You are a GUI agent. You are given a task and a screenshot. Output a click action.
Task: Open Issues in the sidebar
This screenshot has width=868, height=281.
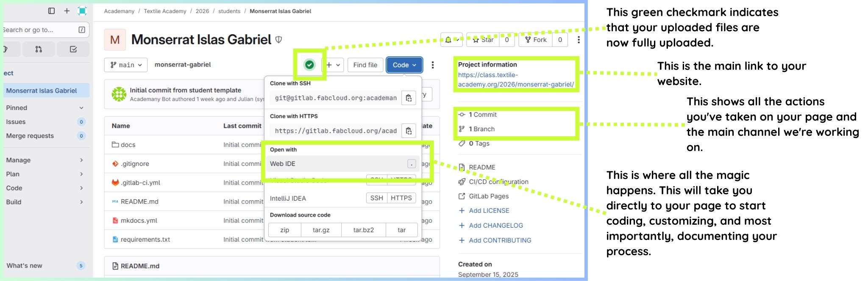coord(16,121)
